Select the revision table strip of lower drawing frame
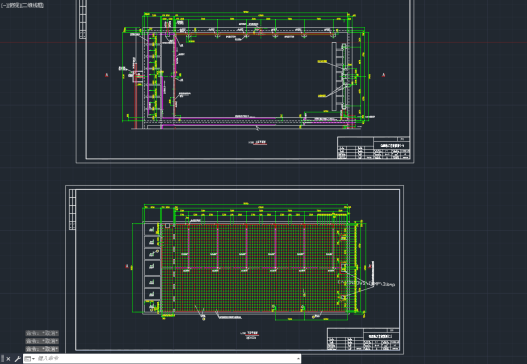This screenshot has width=527, height=364. point(72,209)
